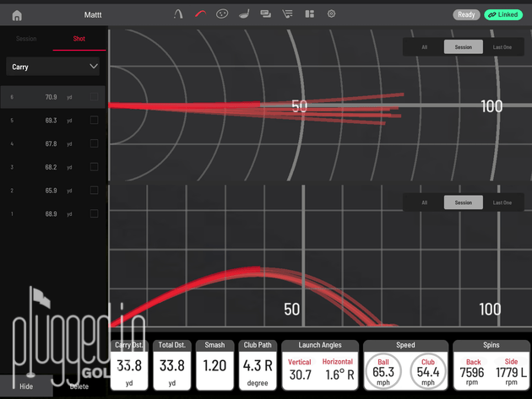Open the settings gear icon

click(331, 14)
